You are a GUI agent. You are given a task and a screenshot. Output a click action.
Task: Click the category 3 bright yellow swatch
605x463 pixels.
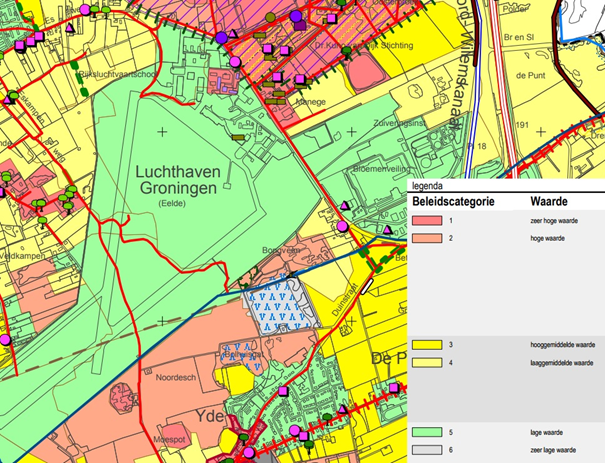click(427, 345)
